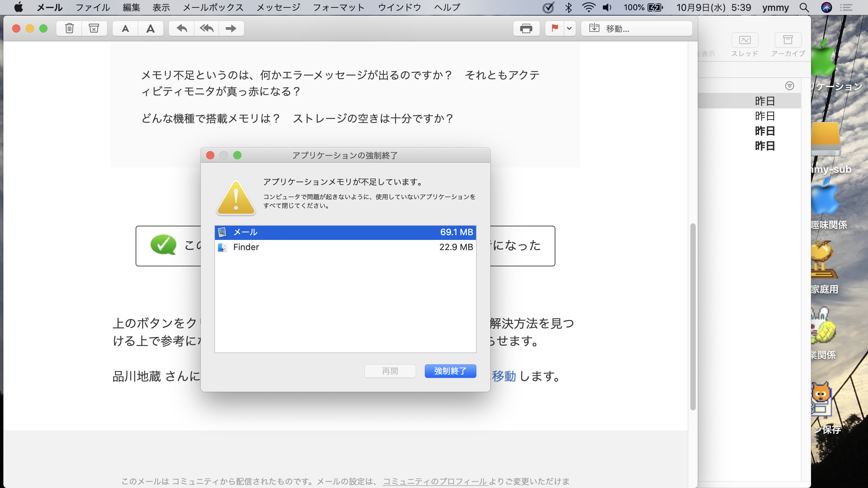Image resolution: width=868 pixels, height=488 pixels.
Task: Click the message window vertical scrollbar
Action: [693, 317]
